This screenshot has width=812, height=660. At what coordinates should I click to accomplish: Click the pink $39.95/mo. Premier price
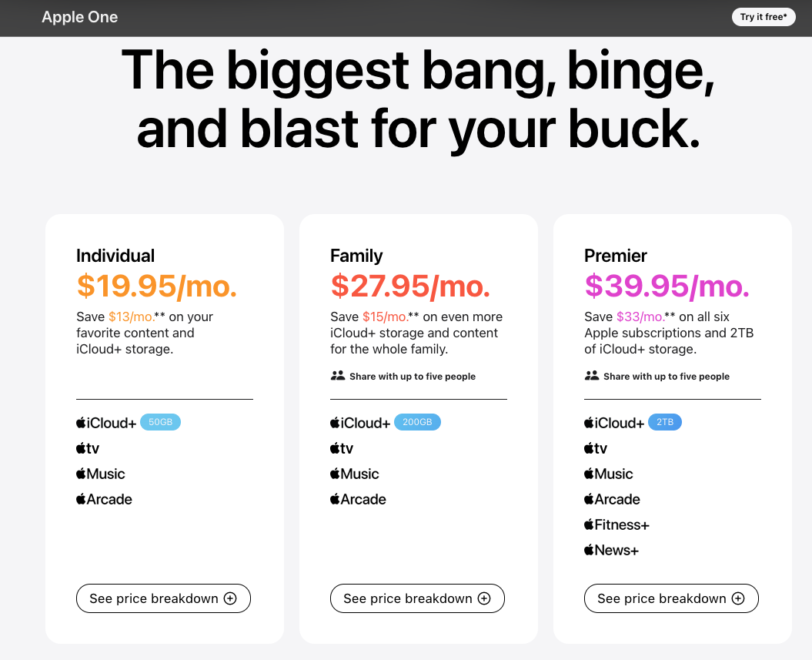coord(667,286)
